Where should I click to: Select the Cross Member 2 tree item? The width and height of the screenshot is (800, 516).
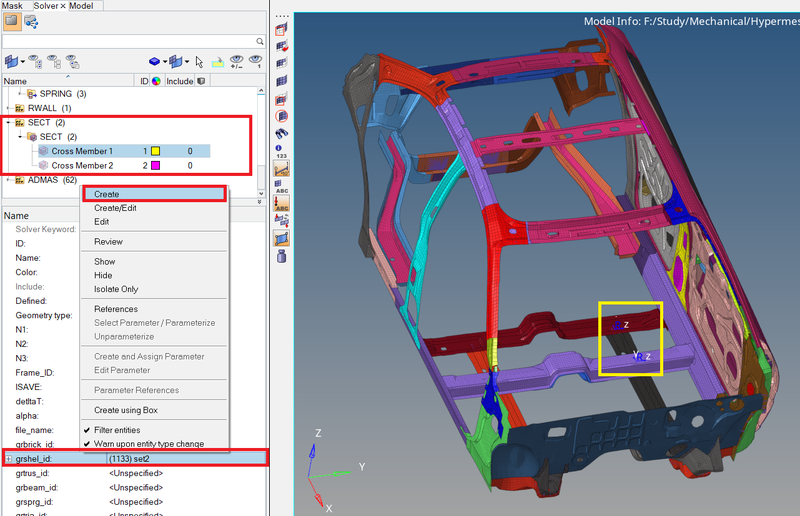pyautogui.click(x=82, y=165)
